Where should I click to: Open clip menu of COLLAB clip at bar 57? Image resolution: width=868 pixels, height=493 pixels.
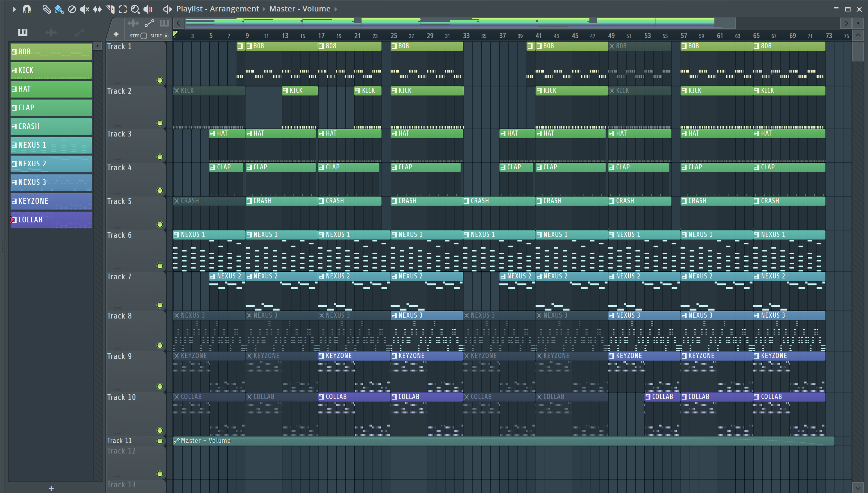coord(684,397)
